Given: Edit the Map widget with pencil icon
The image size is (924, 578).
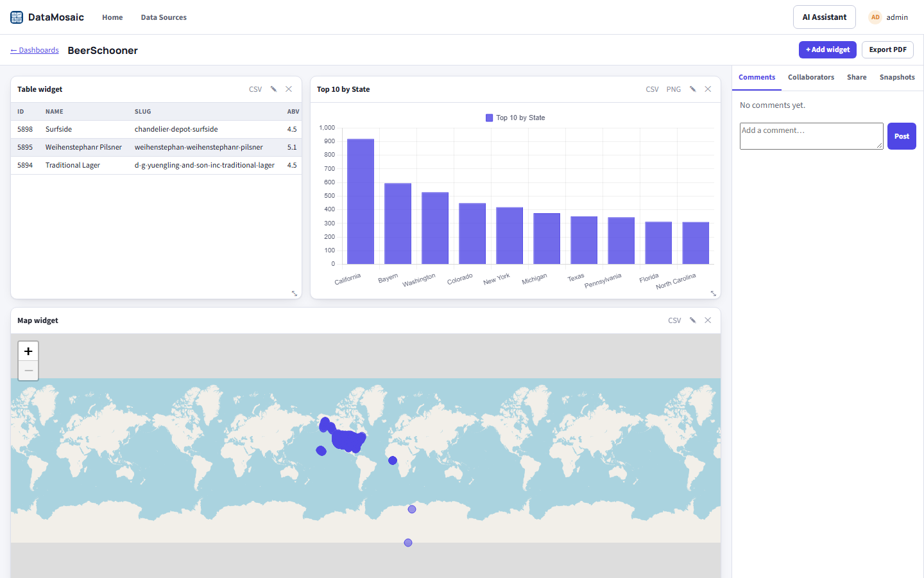Looking at the screenshot, I should pyautogui.click(x=693, y=320).
